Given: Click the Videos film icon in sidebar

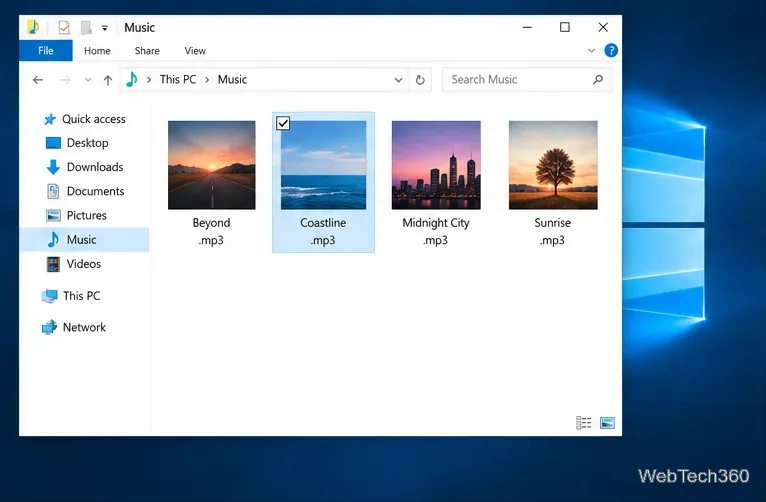Looking at the screenshot, I should (53, 264).
